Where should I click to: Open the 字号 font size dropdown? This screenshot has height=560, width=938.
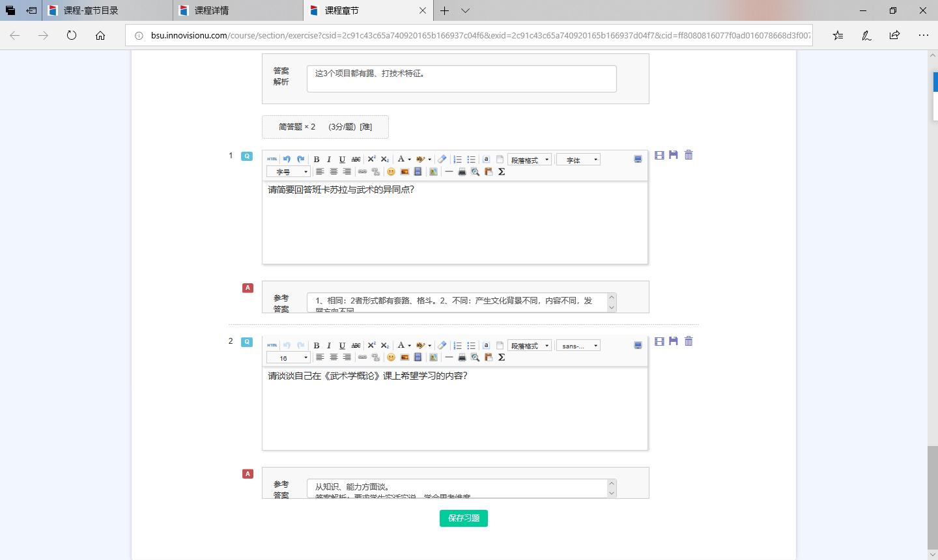click(x=288, y=171)
